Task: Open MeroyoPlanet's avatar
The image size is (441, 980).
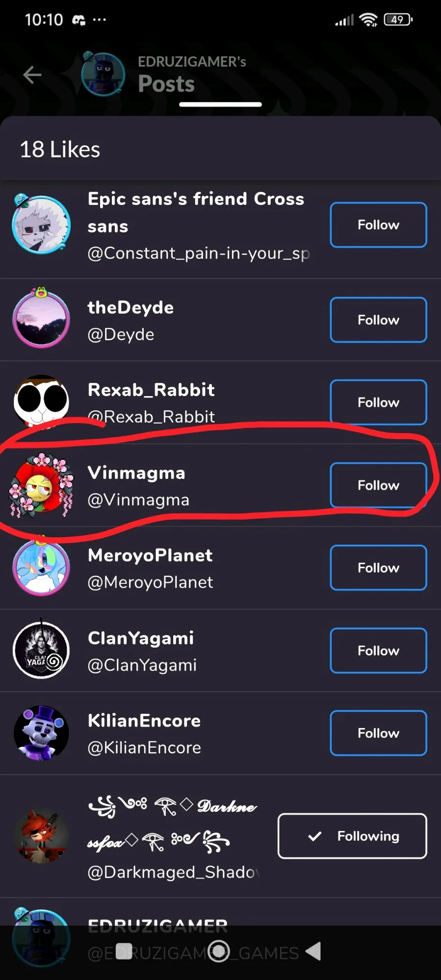Action: point(41,567)
